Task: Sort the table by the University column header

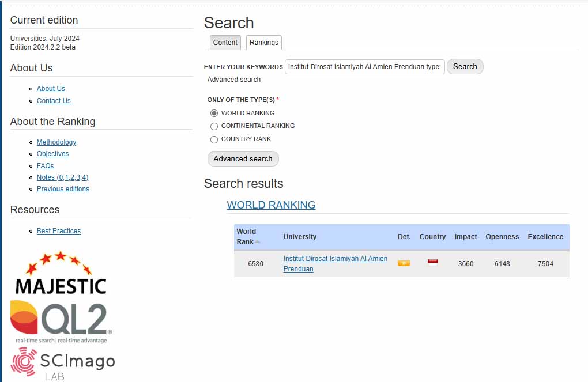Action: click(300, 237)
